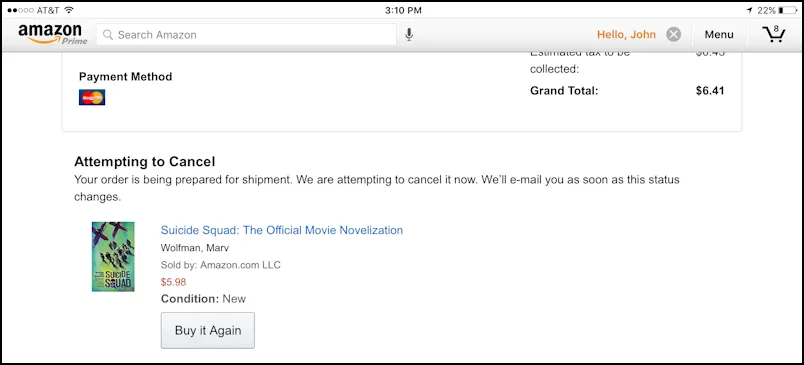Open the Suicide Squad book cover thumbnail
The height and width of the screenshot is (365, 804).
pyautogui.click(x=113, y=256)
